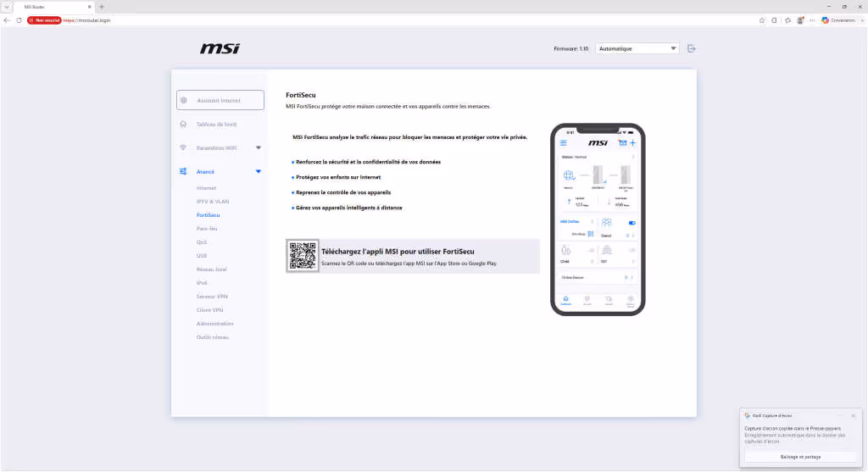Go to the Pare-feu settings
The image size is (868, 472).
(x=207, y=229)
